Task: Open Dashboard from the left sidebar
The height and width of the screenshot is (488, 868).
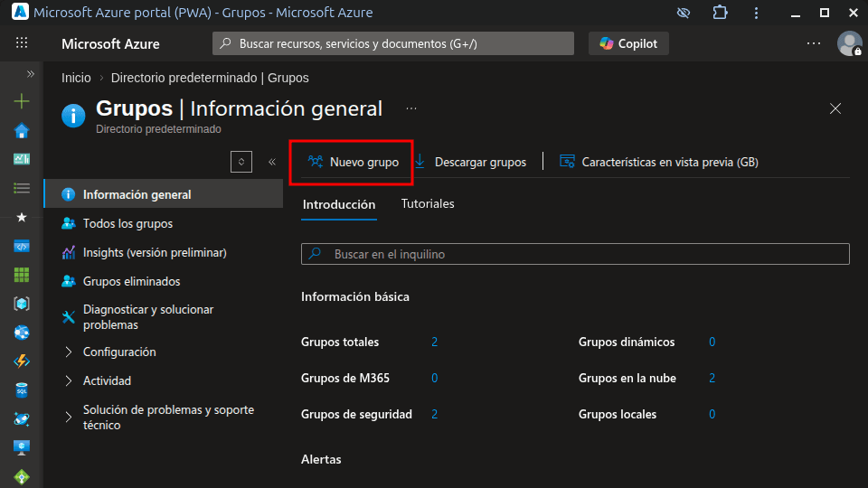Action: [22, 159]
